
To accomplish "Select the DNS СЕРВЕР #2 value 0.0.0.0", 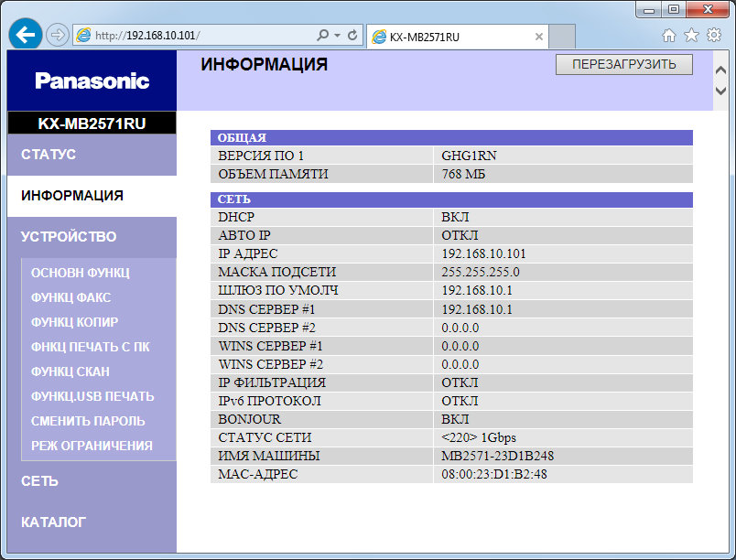I will tap(460, 328).
